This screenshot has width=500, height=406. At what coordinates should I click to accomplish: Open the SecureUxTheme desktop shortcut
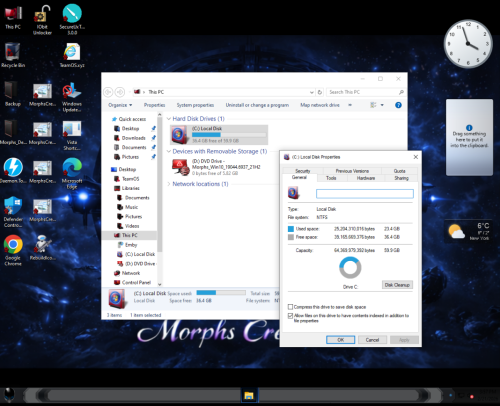tap(72, 19)
